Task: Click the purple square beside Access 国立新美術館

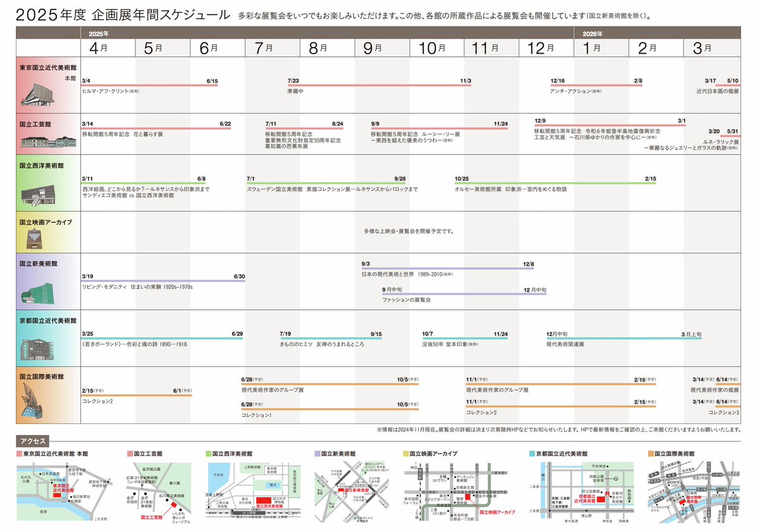Action: pyautogui.click(x=317, y=454)
